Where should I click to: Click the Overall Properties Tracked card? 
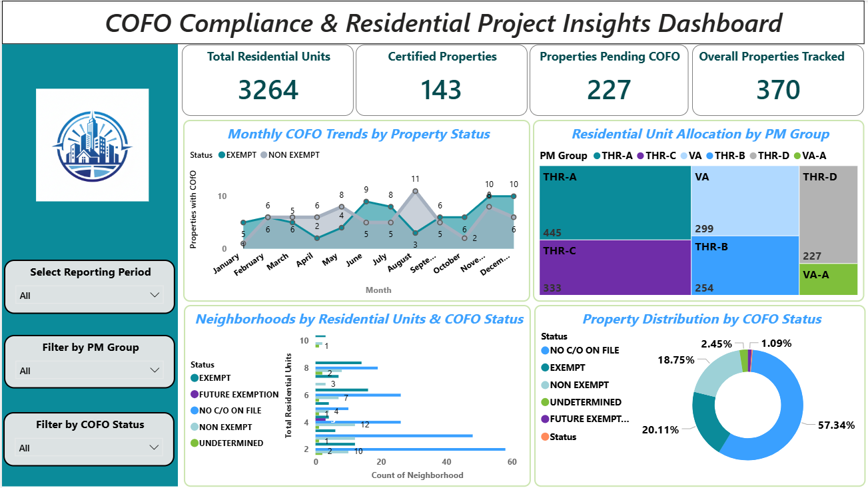pos(777,80)
